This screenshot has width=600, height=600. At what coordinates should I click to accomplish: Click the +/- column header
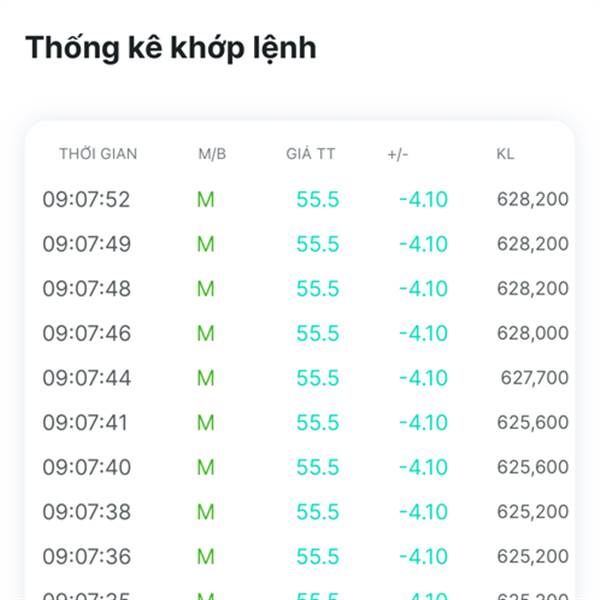398,154
